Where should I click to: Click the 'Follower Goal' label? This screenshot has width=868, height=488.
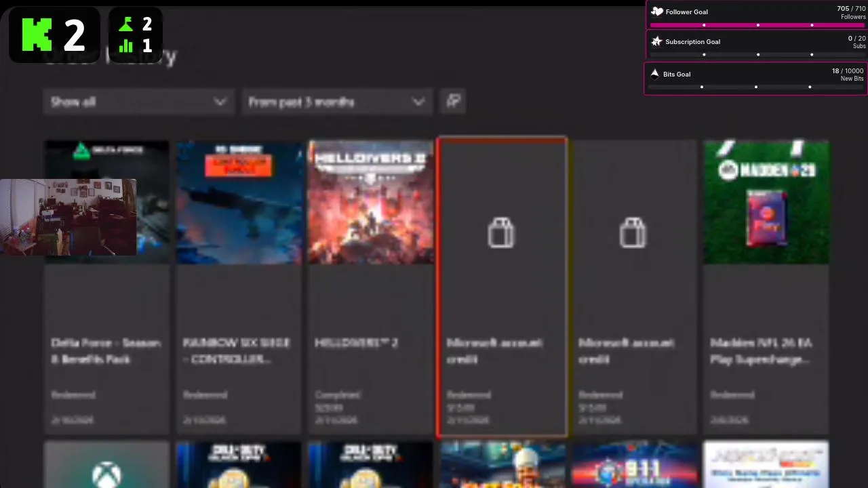687,12
